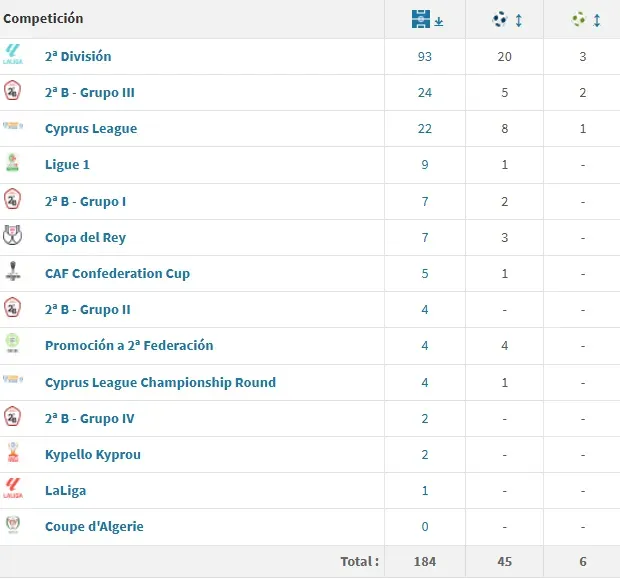The width and height of the screenshot is (620, 579).
Task: Open the Cyprus League Championship Round link
Action: [160, 382]
